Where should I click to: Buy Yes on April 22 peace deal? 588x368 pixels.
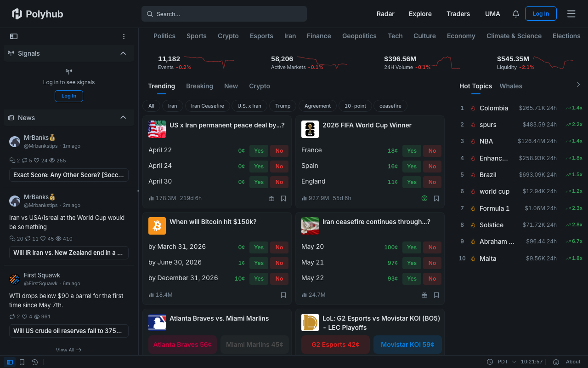point(259,151)
